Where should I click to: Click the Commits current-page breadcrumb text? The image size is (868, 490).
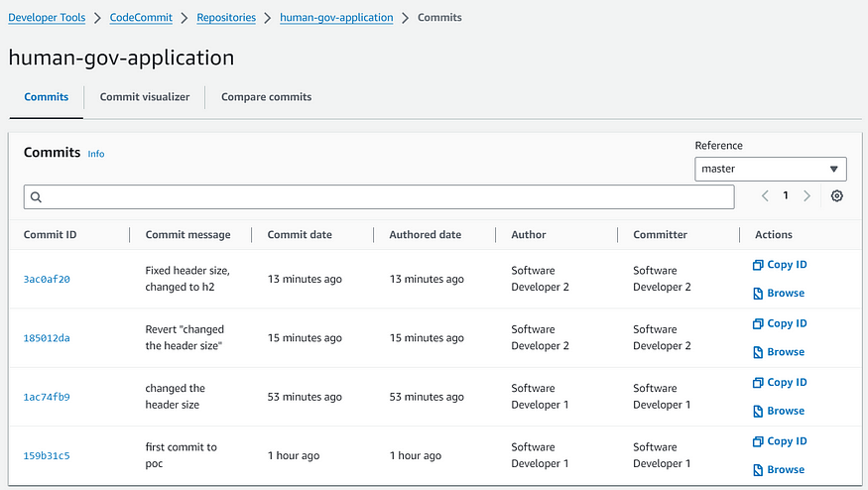(x=439, y=18)
